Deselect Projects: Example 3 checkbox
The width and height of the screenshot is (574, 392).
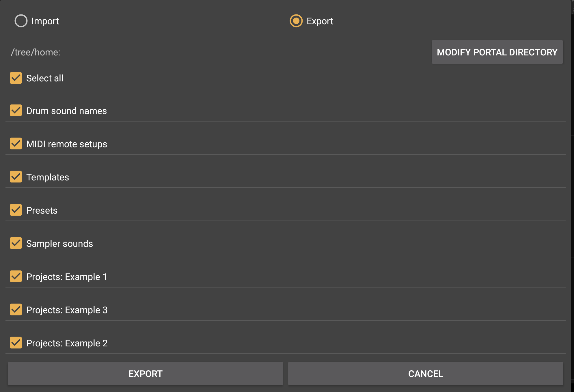[x=16, y=310]
